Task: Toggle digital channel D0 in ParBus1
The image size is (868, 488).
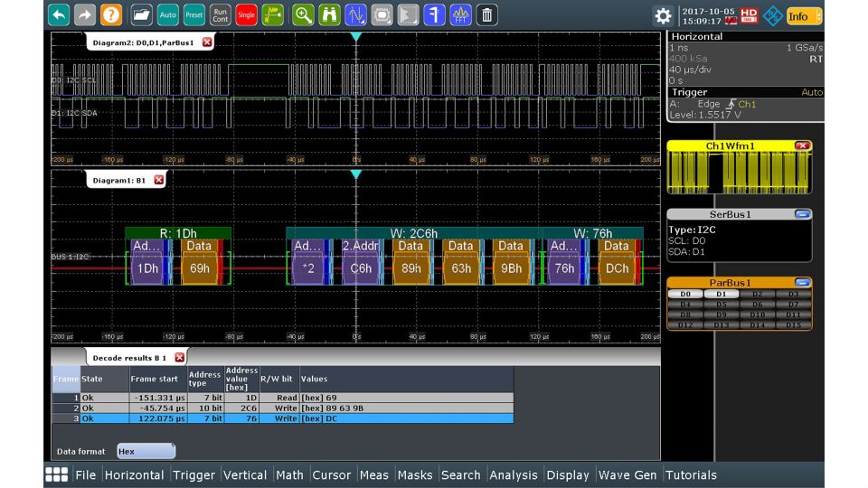Action: click(x=685, y=294)
